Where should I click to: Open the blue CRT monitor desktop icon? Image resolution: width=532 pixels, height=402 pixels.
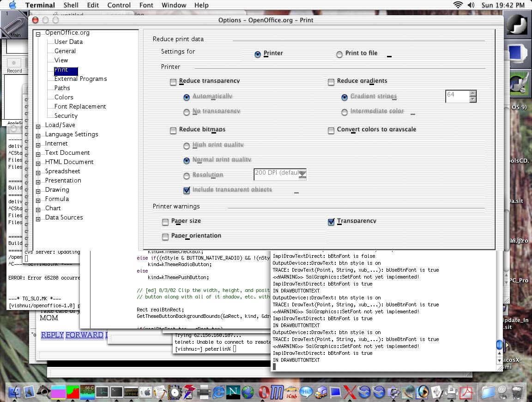(517, 54)
